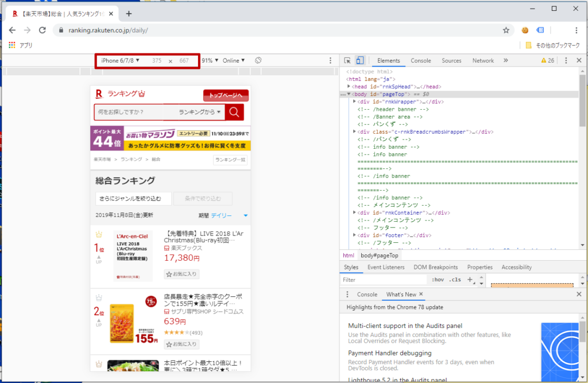Screen dimensions: 588x383
Task: Open the Properties sidebar tab
Action: 479,267
